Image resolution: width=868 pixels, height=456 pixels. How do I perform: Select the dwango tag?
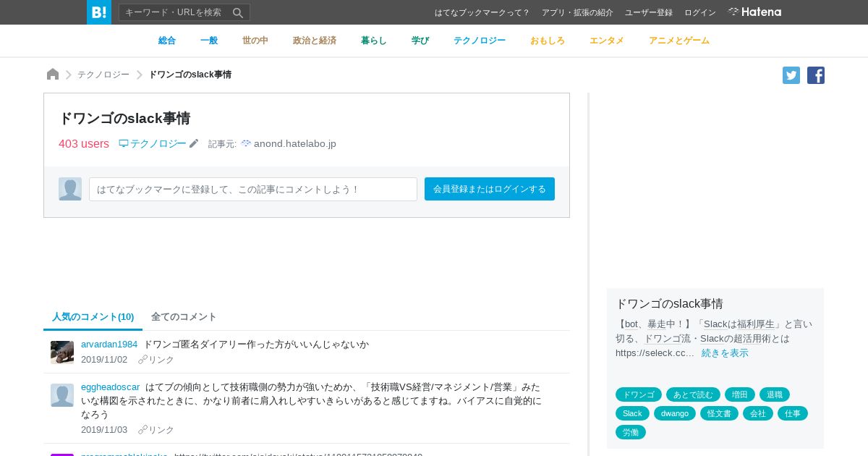point(675,413)
